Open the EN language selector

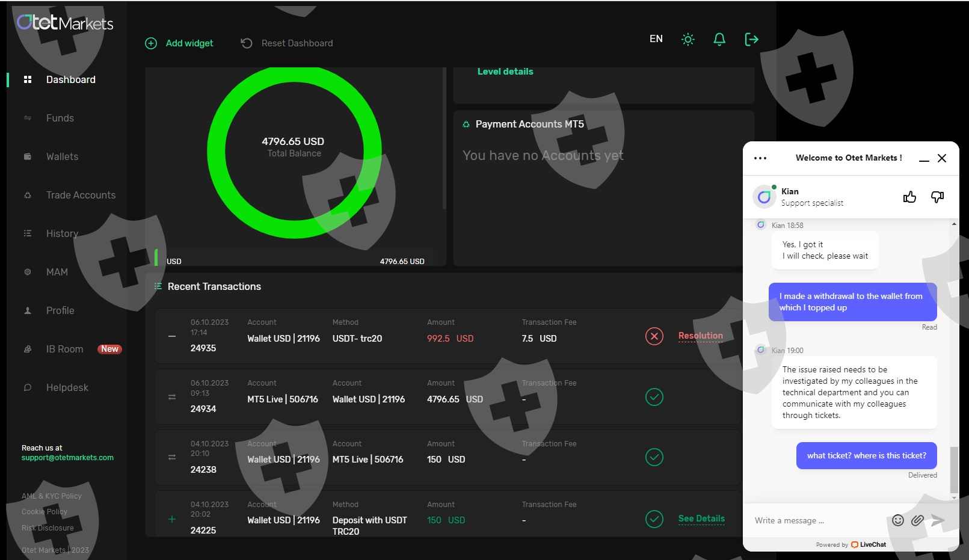(x=656, y=39)
